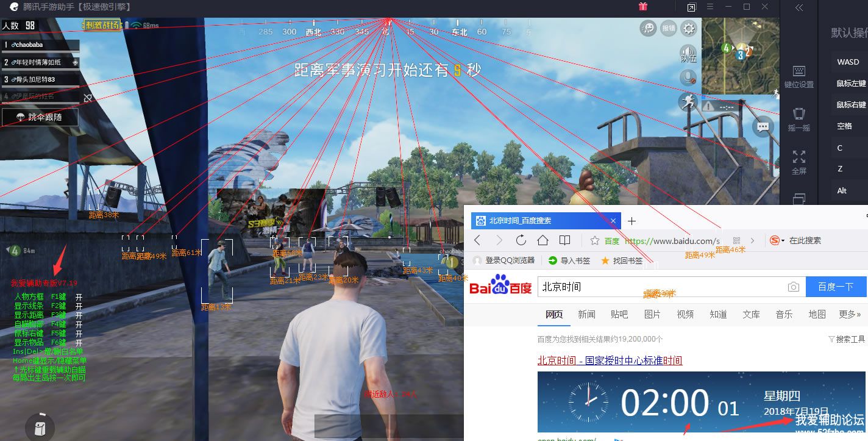Open the gift box icon in emulator title bar

(x=643, y=7)
